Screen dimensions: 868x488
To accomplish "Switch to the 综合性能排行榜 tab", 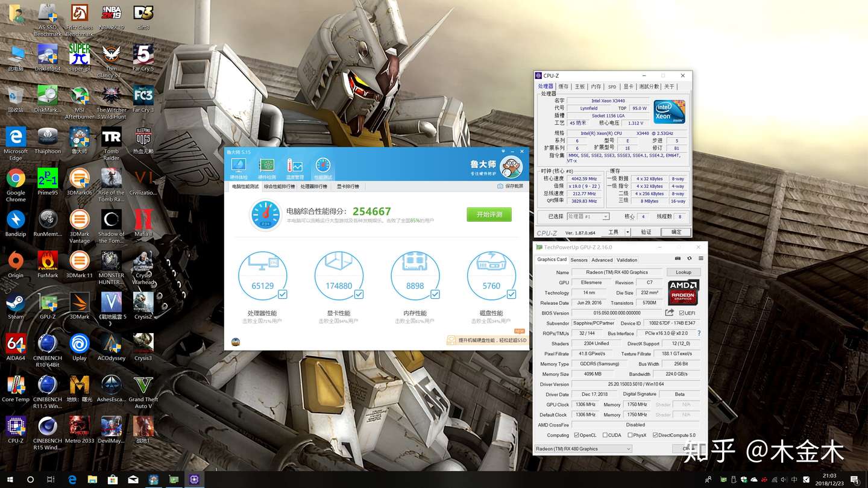I will click(x=280, y=187).
